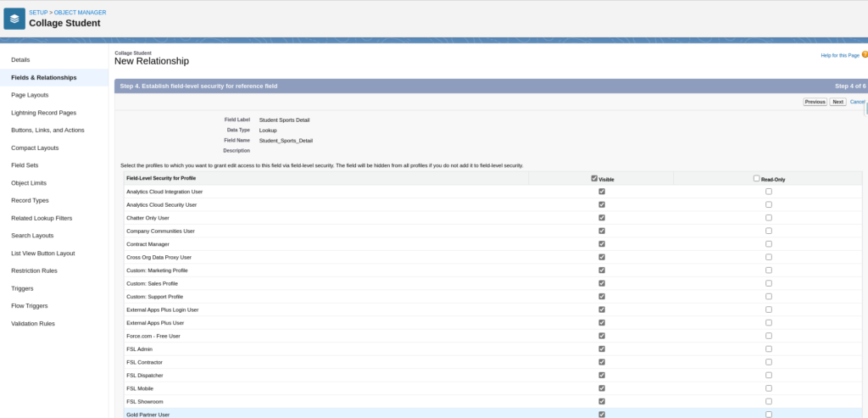Click the Lookup data type value
The image size is (868, 418).
(268, 131)
